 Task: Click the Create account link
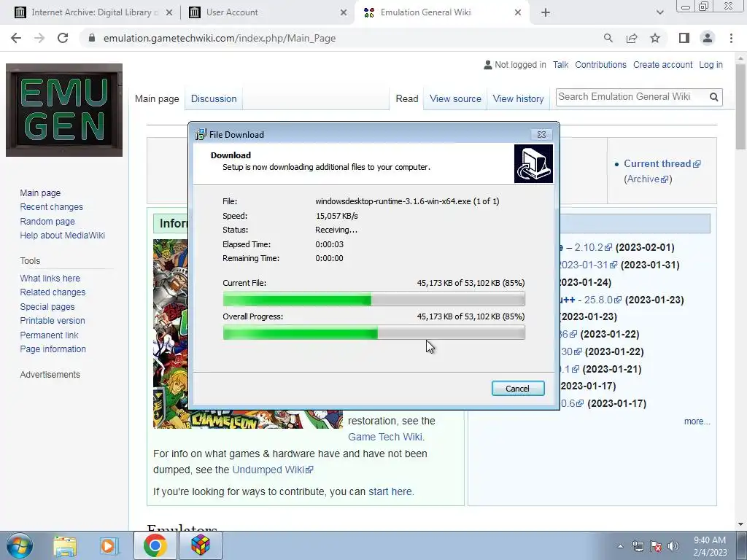pyautogui.click(x=662, y=65)
